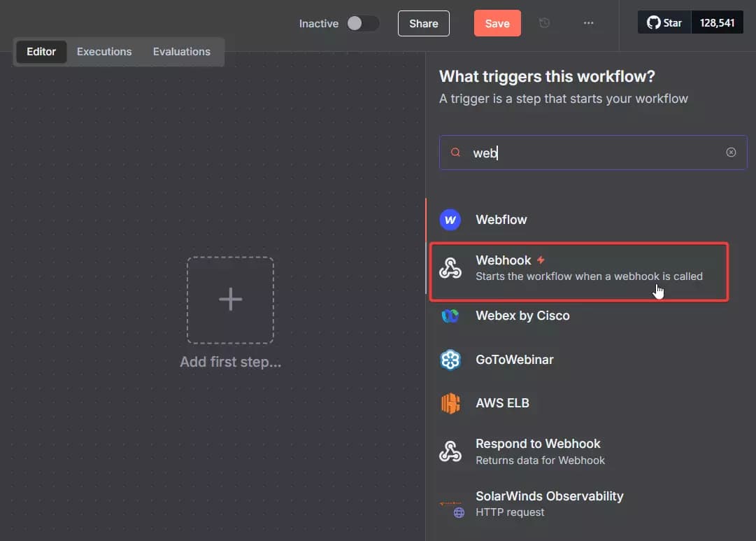Viewport: 756px width, 541px height.
Task: Click the Share button
Action: click(423, 22)
